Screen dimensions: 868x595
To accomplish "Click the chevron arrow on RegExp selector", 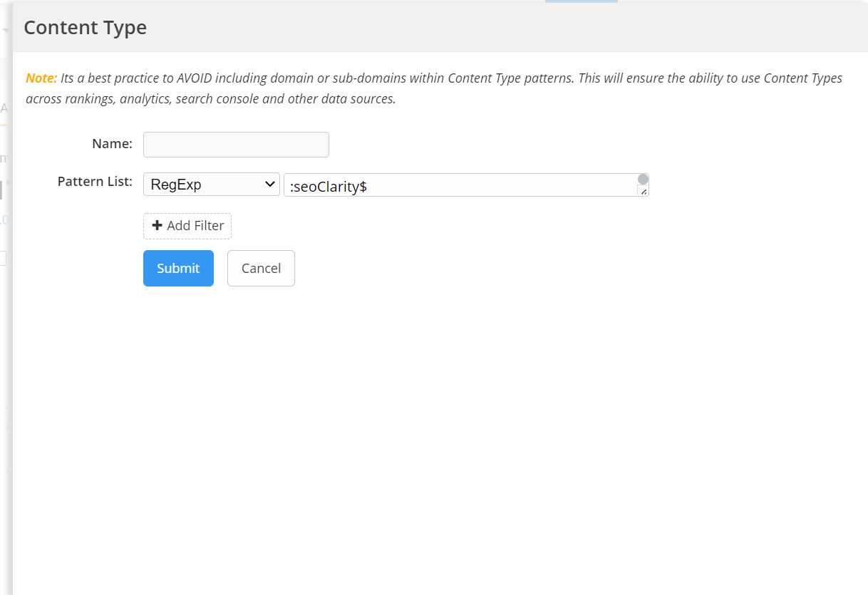I will (x=270, y=185).
